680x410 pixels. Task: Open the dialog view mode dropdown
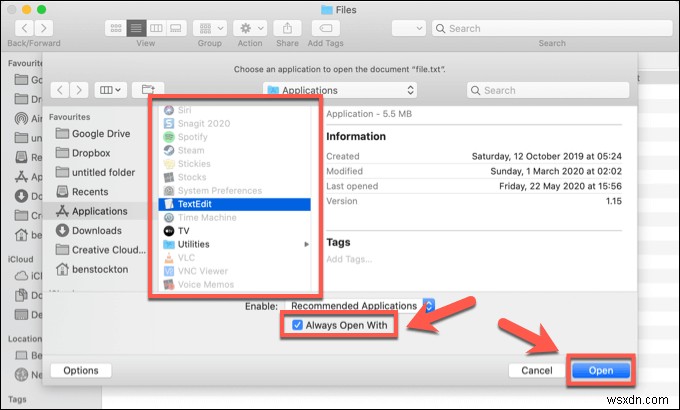111,90
